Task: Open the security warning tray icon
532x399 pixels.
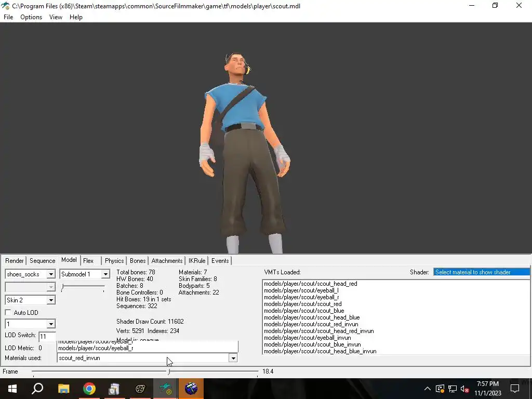Action: click(x=440, y=389)
